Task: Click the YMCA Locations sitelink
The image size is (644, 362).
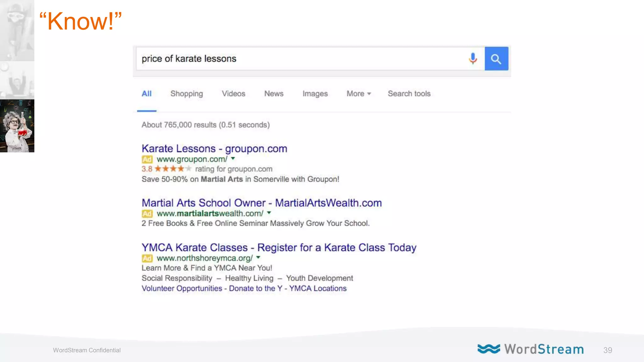Action: click(318, 288)
